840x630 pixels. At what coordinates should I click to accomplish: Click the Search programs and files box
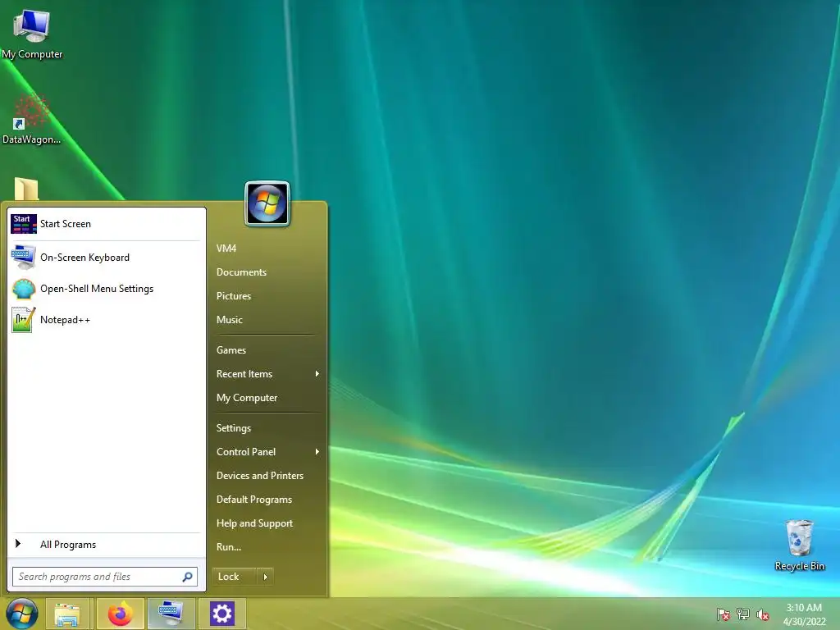pos(105,577)
